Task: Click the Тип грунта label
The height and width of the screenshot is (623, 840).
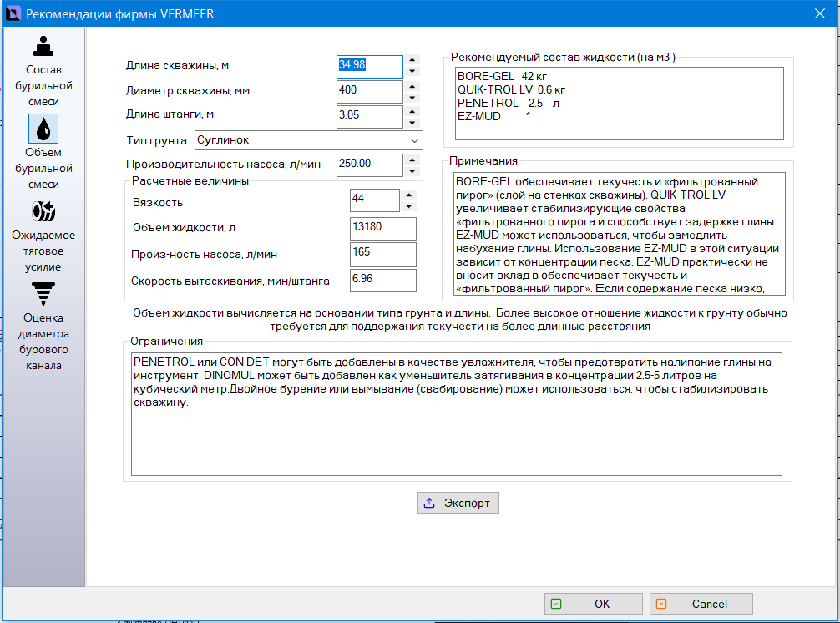Action: [x=156, y=140]
